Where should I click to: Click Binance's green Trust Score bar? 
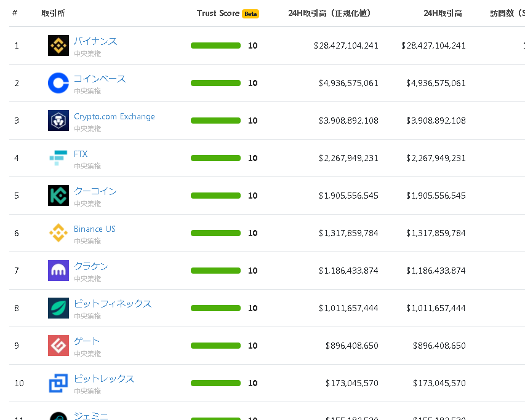pos(215,45)
